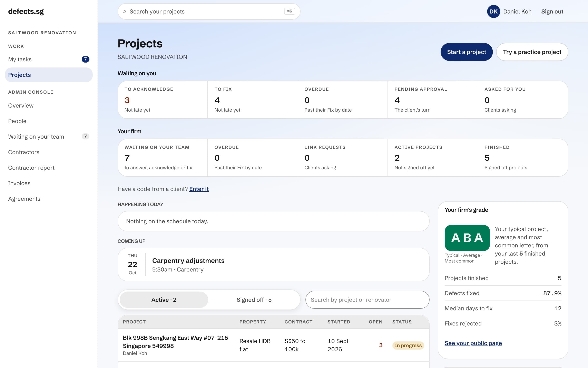Image resolution: width=588 pixels, height=368 pixels.
Task: Open the admin Overview page
Action: coord(49,106)
